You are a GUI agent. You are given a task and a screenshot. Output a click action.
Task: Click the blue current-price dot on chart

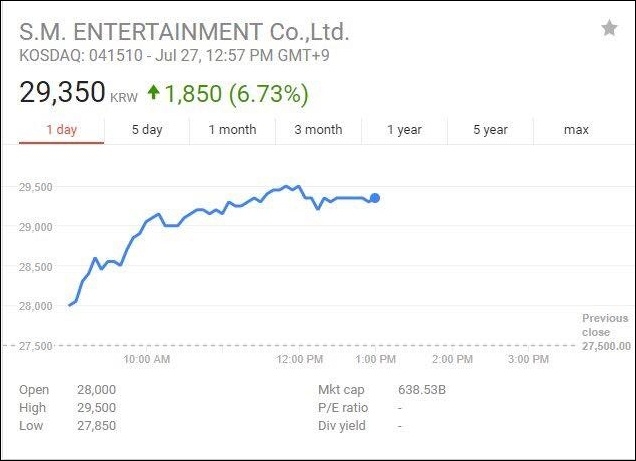(x=375, y=198)
